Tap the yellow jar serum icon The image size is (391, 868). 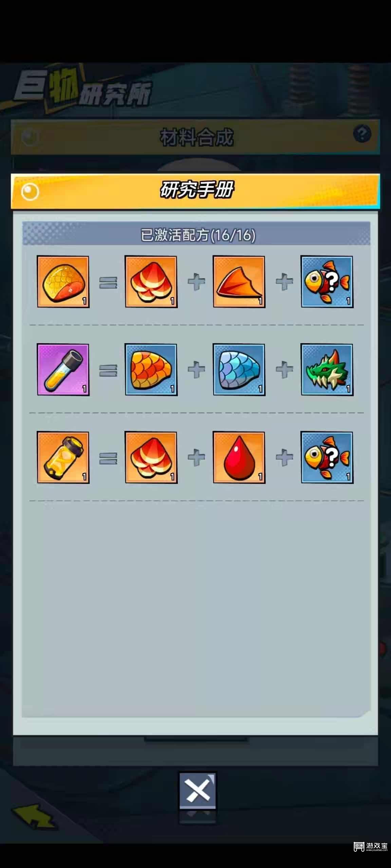click(63, 457)
